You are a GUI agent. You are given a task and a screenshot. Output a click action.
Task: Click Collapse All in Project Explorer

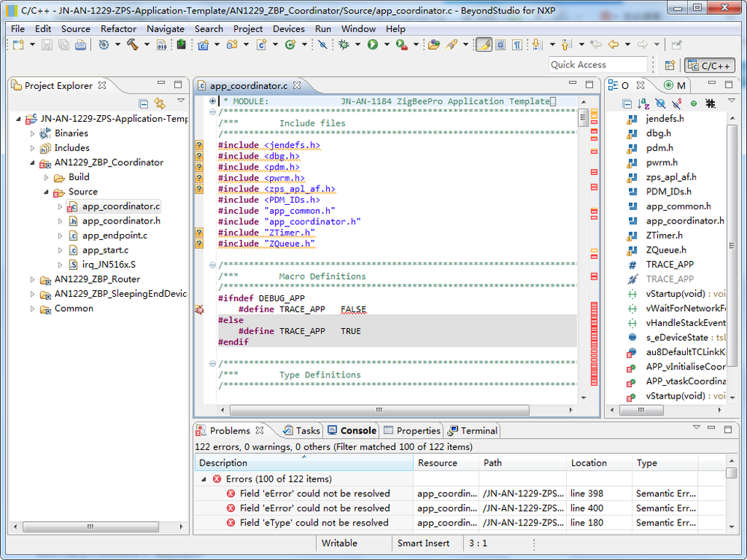click(x=144, y=103)
